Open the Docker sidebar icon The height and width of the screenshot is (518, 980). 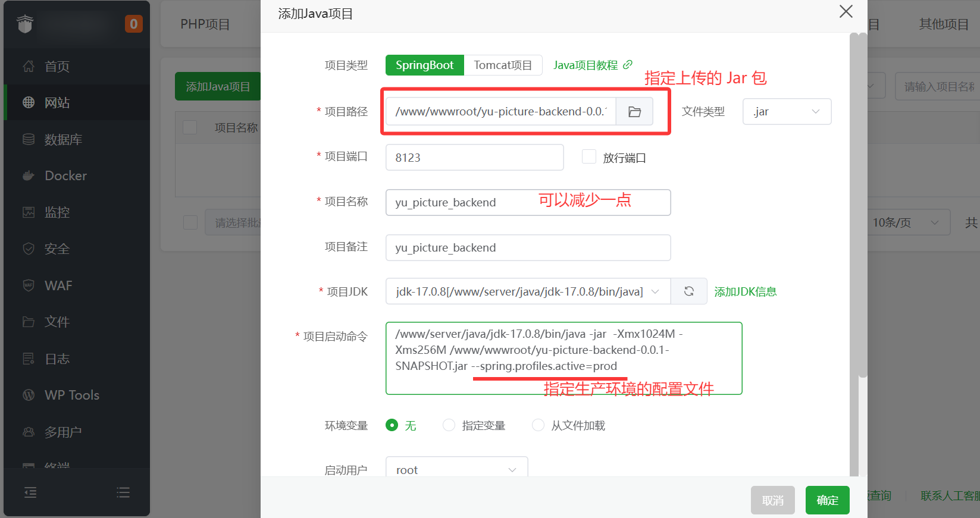pyautogui.click(x=29, y=176)
